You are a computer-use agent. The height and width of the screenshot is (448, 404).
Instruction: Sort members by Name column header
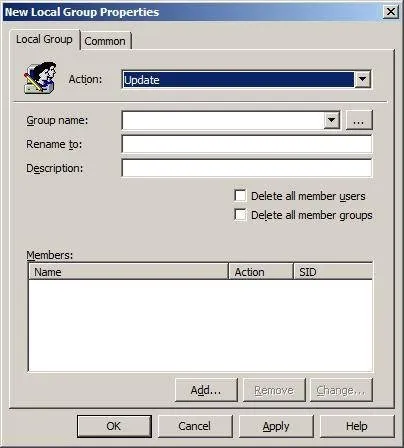pyautogui.click(x=128, y=272)
